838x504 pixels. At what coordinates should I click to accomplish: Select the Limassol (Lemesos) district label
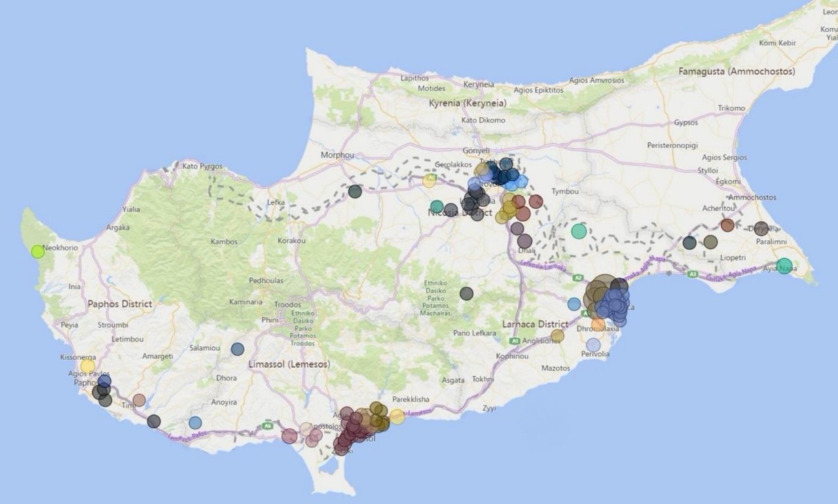coord(289,363)
